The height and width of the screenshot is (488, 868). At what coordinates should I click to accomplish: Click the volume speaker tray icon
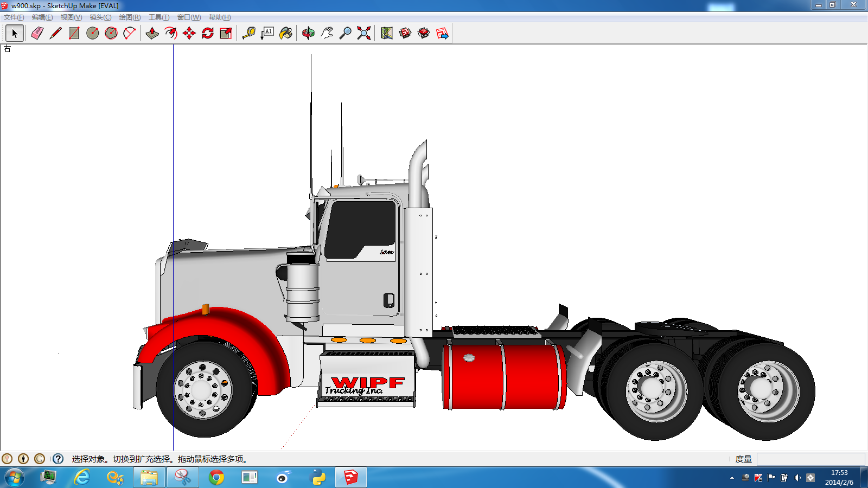[x=797, y=478]
